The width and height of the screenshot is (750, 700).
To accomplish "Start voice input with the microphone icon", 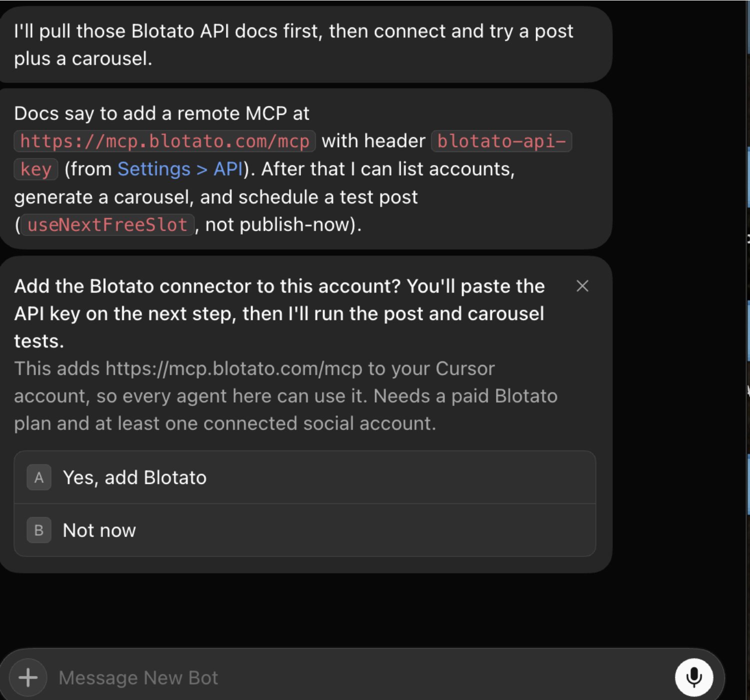I will coord(693,677).
